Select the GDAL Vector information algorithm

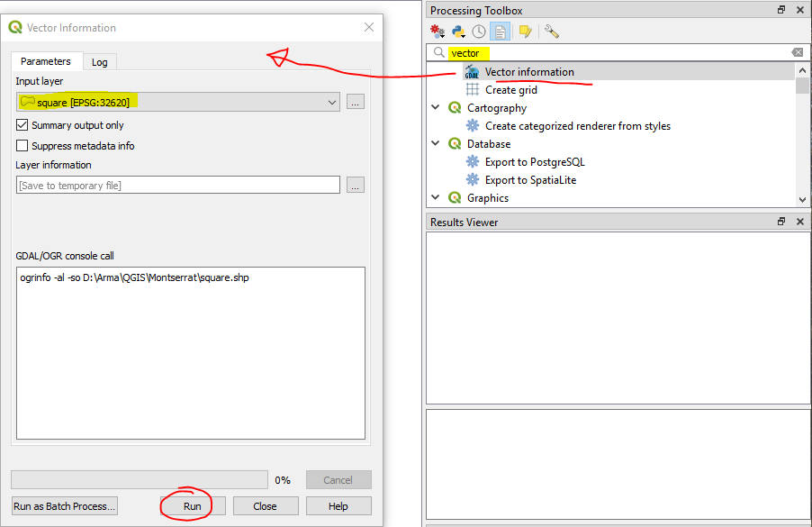pyautogui.click(x=528, y=72)
